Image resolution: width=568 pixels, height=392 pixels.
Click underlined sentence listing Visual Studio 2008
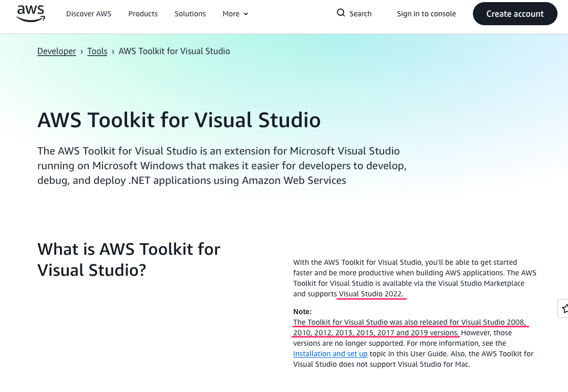[409, 322]
